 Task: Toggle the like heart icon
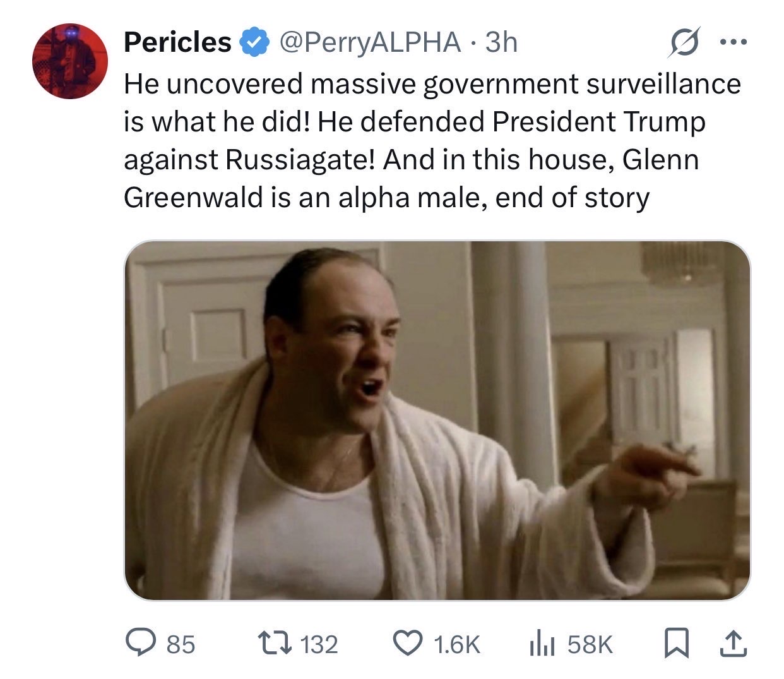408,644
